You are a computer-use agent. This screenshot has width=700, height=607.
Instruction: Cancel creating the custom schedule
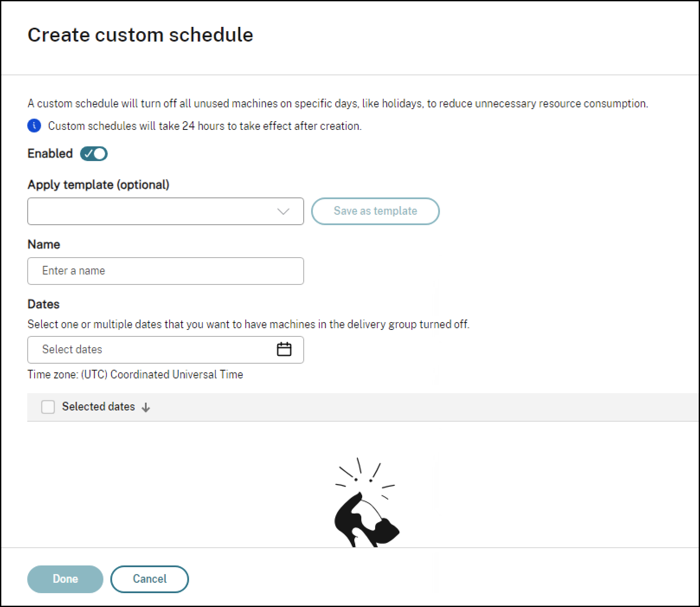(x=149, y=579)
